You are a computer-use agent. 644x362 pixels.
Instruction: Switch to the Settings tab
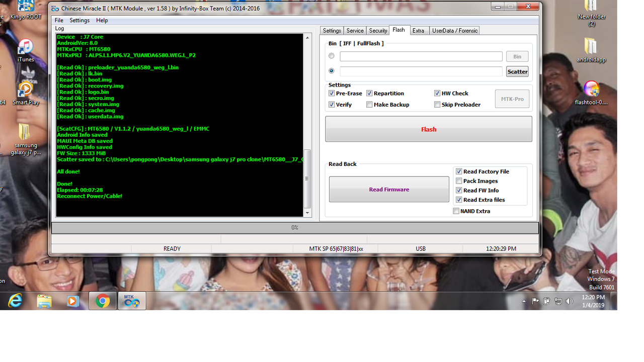[x=332, y=31]
